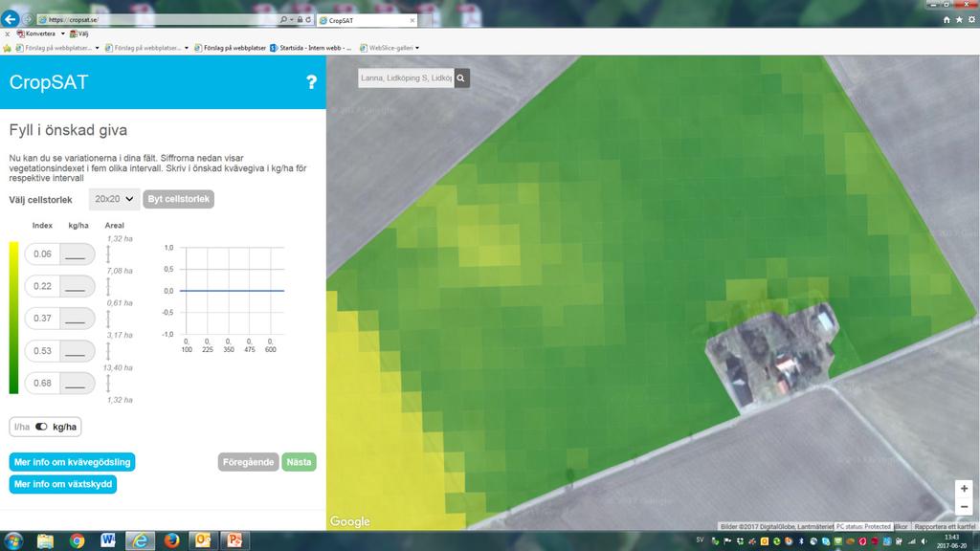Image resolution: width=980 pixels, height=551 pixels.
Task: Open PowerPoint from the taskbar
Action: pos(235,540)
